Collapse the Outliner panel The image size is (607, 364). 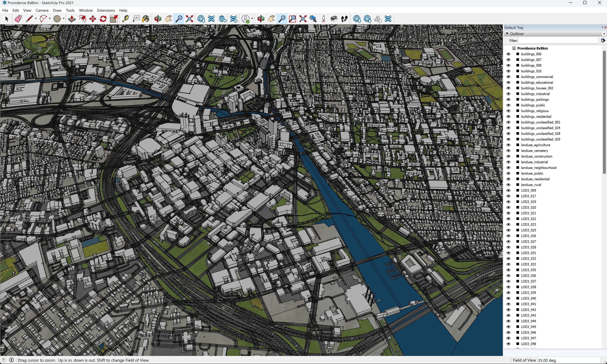(x=507, y=34)
